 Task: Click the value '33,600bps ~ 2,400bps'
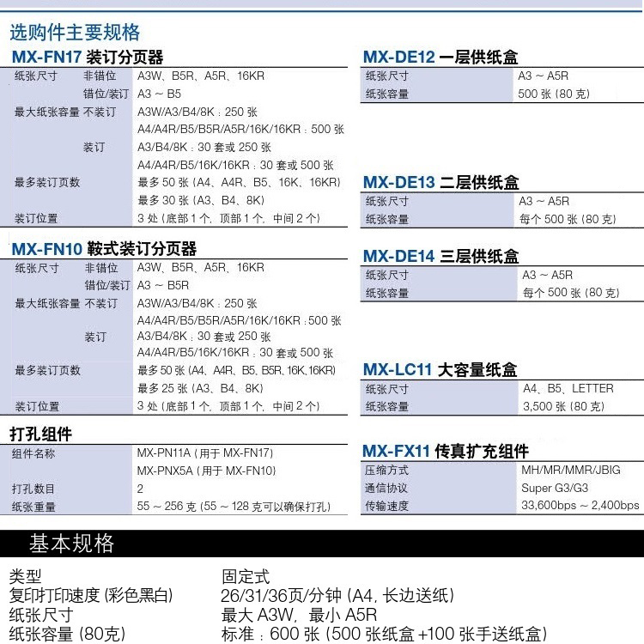pyautogui.click(x=580, y=505)
